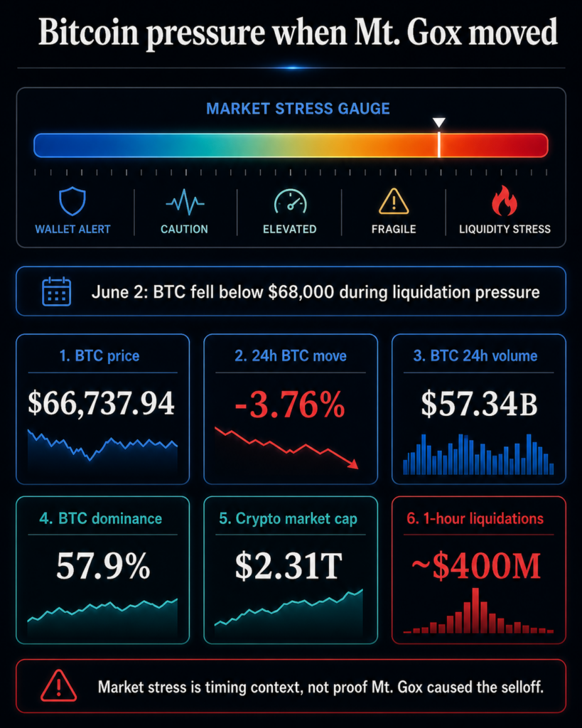Viewport: 582px width, 728px height.
Task: Click the 'LIQUIDITY STRESS' label
Action: coord(505,229)
